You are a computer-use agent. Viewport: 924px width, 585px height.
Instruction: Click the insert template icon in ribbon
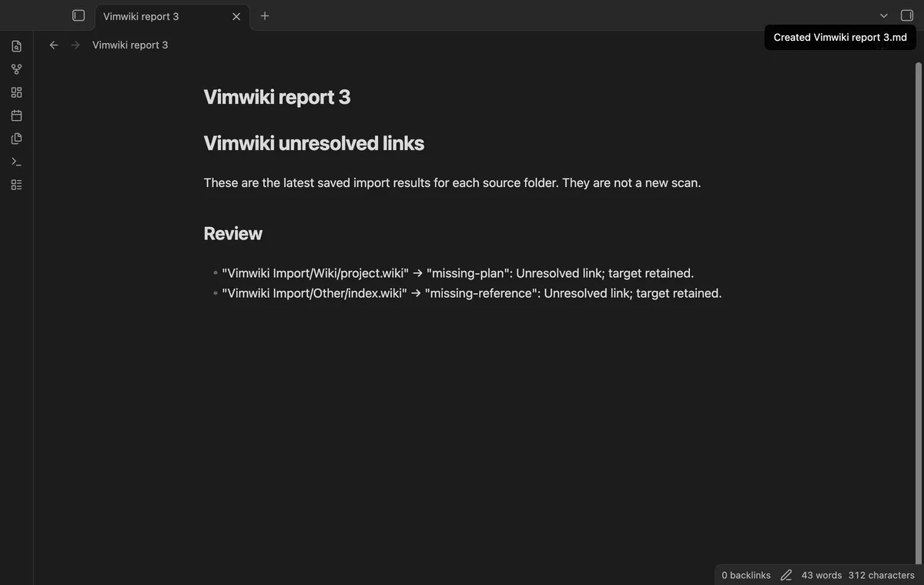click(17, 139)
